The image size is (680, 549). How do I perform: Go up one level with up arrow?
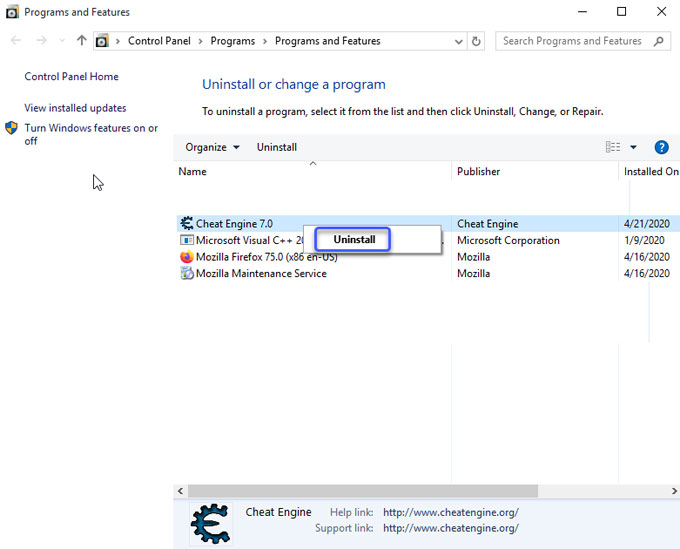point(82,41)
